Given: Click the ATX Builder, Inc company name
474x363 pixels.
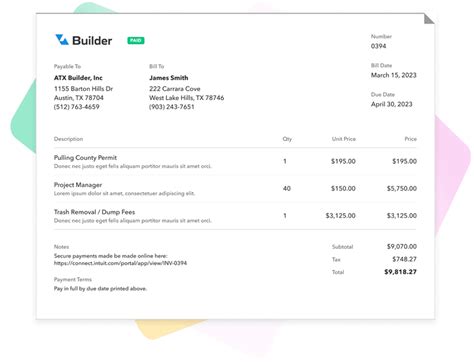Looking at the screenshot, I should pos(78,78).
